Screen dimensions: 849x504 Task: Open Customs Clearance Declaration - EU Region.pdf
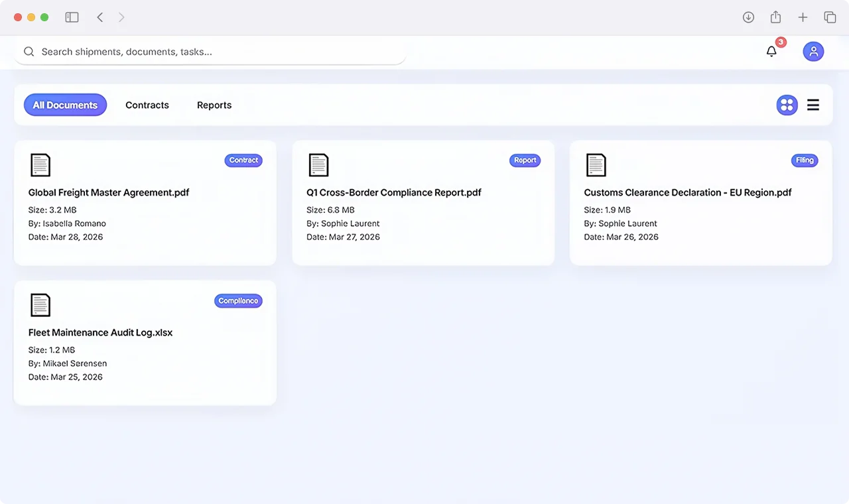688,192
